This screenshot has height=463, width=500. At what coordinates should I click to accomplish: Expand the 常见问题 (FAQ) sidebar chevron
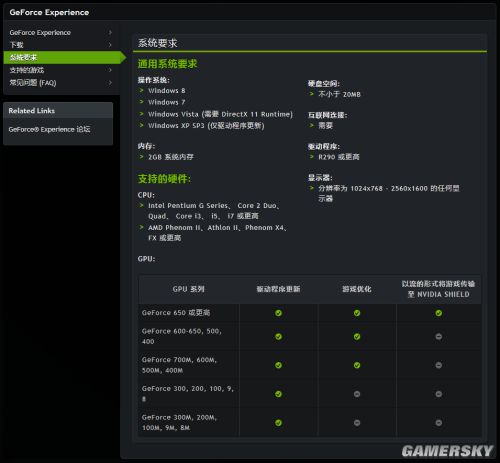110,83
